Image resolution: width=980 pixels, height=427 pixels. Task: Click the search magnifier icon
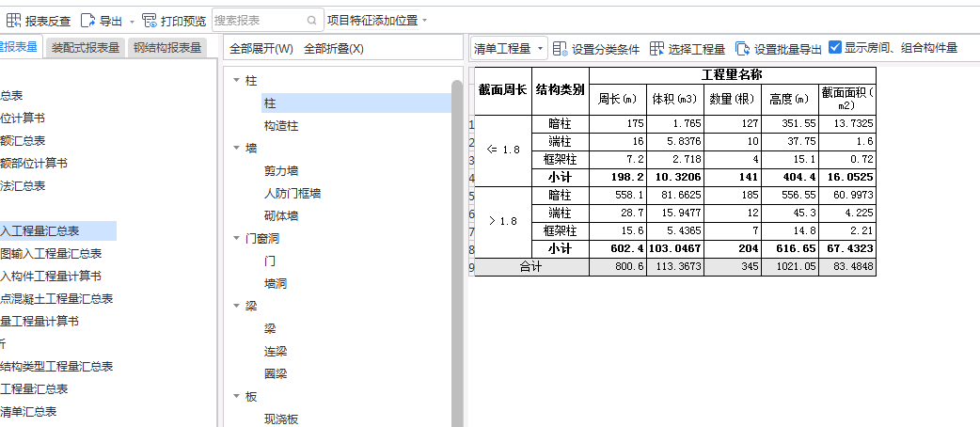click(312, 21)
